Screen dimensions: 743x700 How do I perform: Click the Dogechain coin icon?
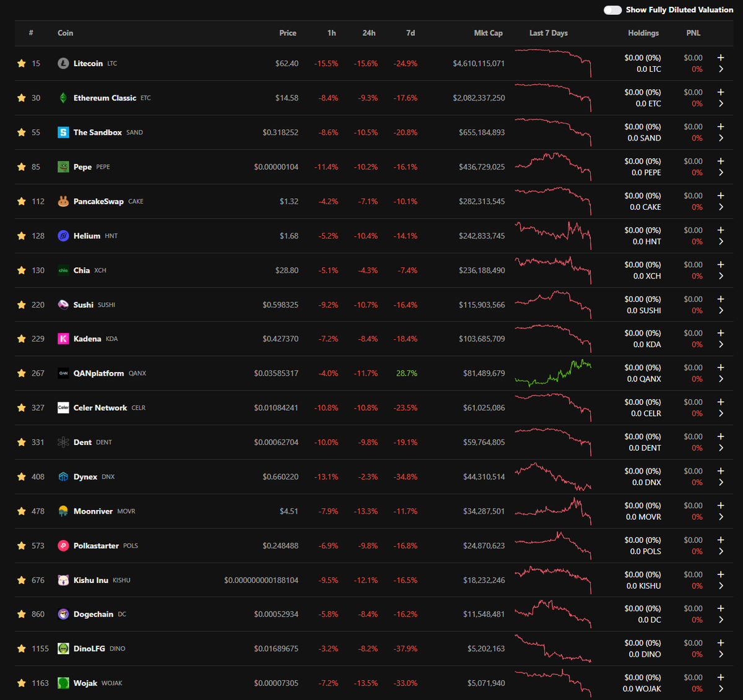click(63, 614)
